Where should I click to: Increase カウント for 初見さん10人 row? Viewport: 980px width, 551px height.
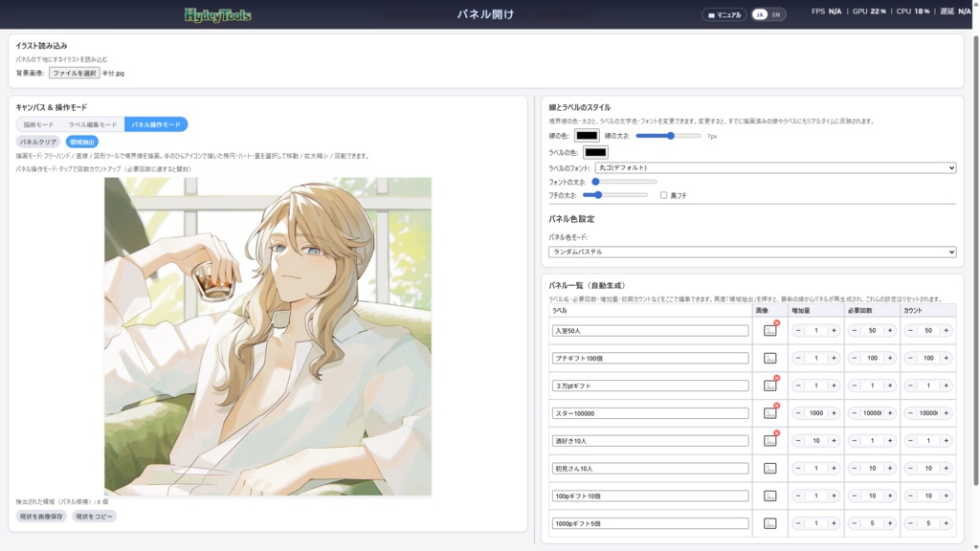[947, 468]
